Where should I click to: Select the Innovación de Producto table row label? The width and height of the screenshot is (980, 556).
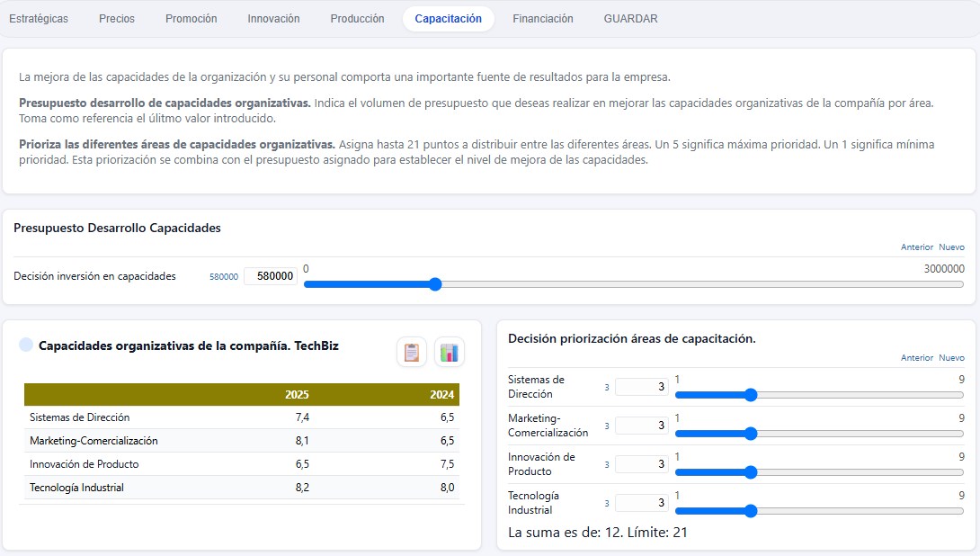(x=84, y=464)
